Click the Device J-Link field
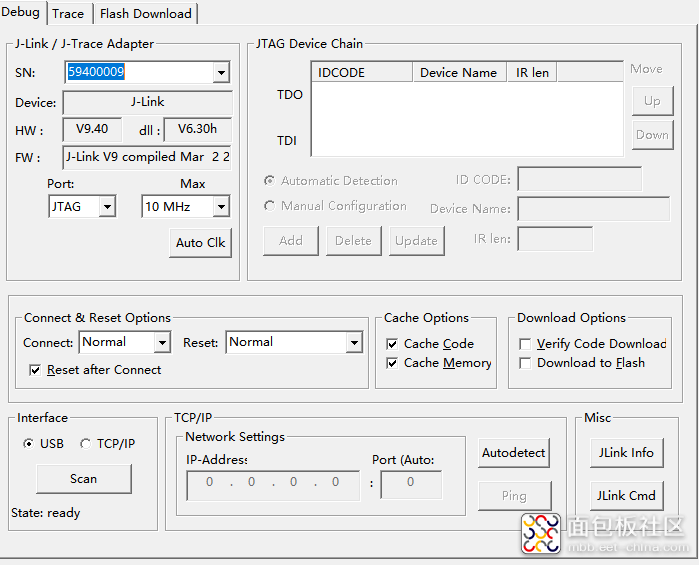The width and height of the screenshot is (699, 565). pyautogui.click(x=148, y=102)
